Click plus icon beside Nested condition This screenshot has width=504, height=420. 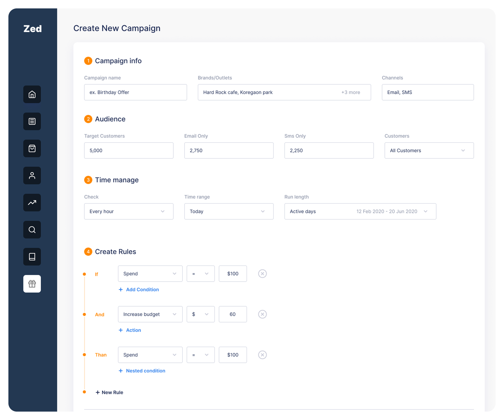pyautogui.click(x=121, y=371)
